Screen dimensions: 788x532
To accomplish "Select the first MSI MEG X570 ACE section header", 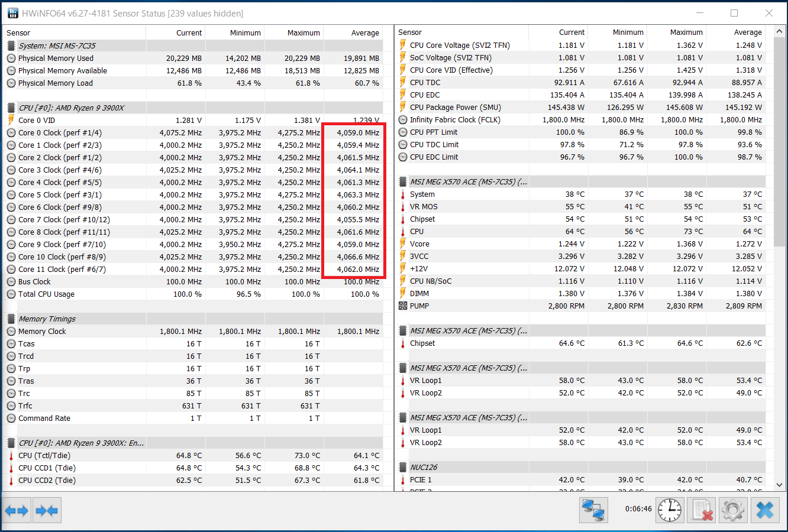I will [x=580, y=181].
